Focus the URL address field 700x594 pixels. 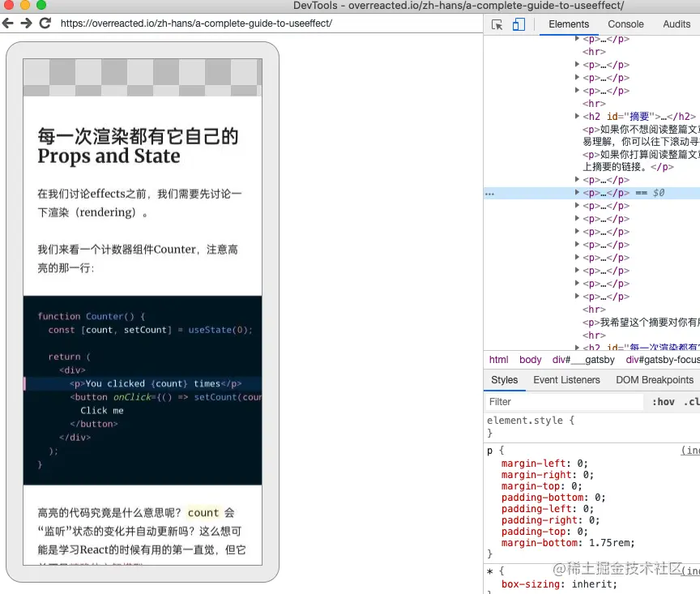tap(196, 24)
